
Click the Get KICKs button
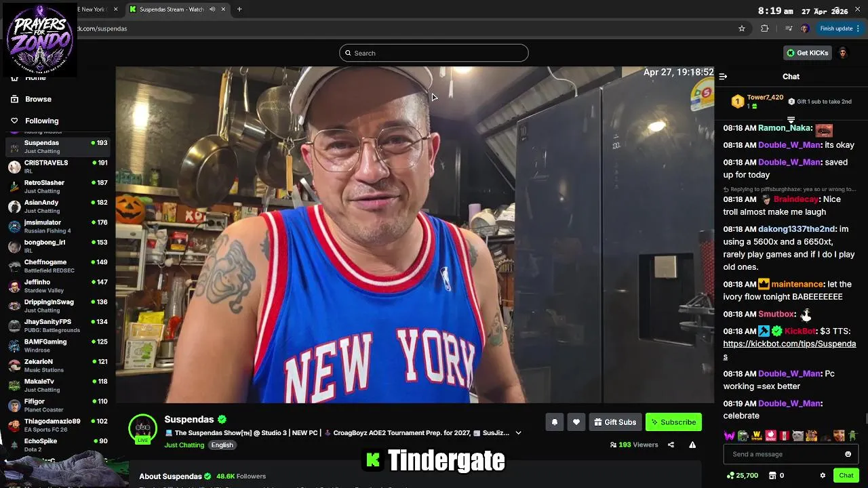coord(807,53)
